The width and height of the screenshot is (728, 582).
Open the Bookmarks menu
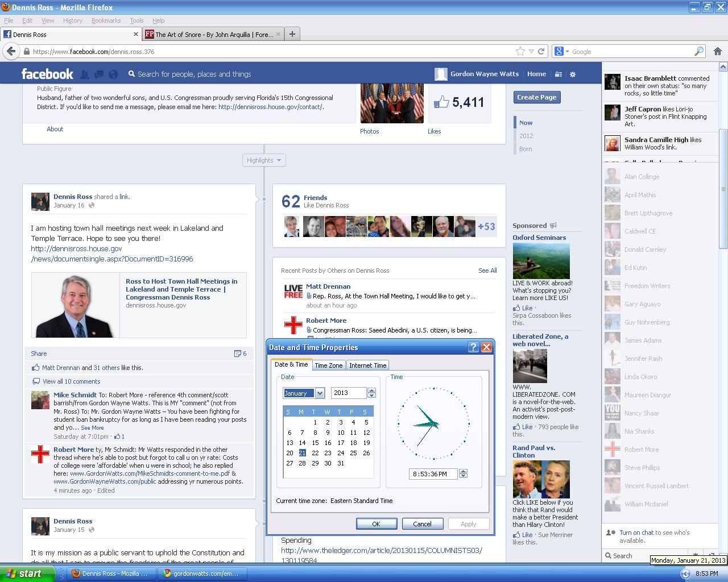coord(106,20)
